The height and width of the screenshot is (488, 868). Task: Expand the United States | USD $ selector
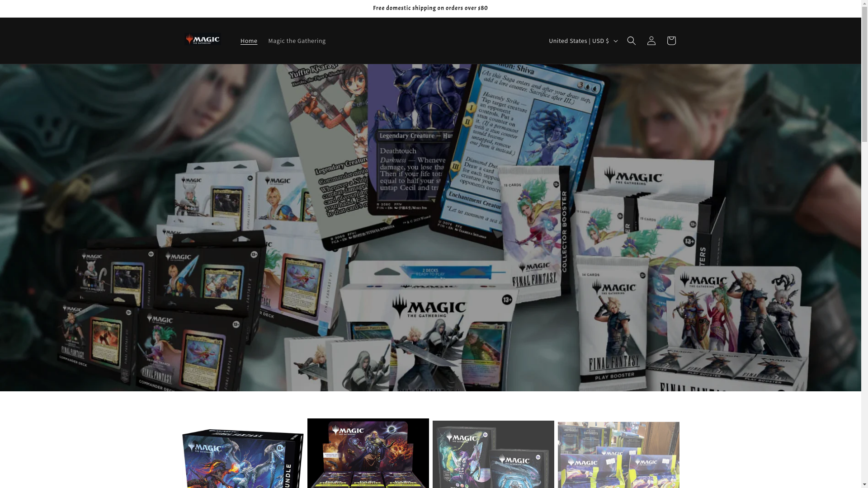(x=582, y=41)
